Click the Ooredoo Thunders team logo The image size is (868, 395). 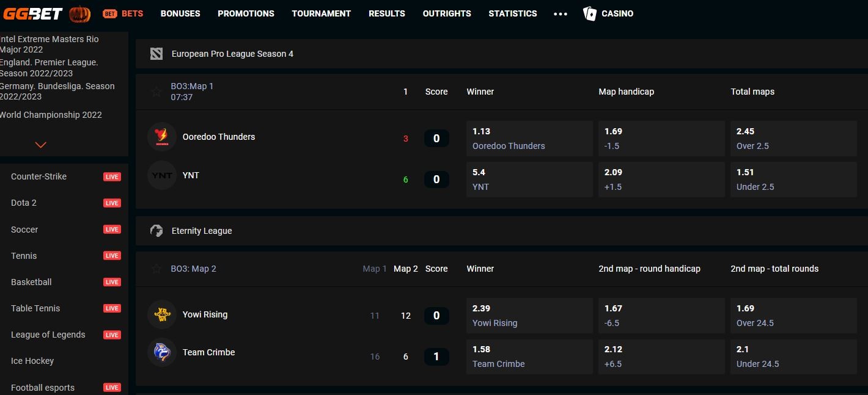pyautogui.click(x=162, y=137)
